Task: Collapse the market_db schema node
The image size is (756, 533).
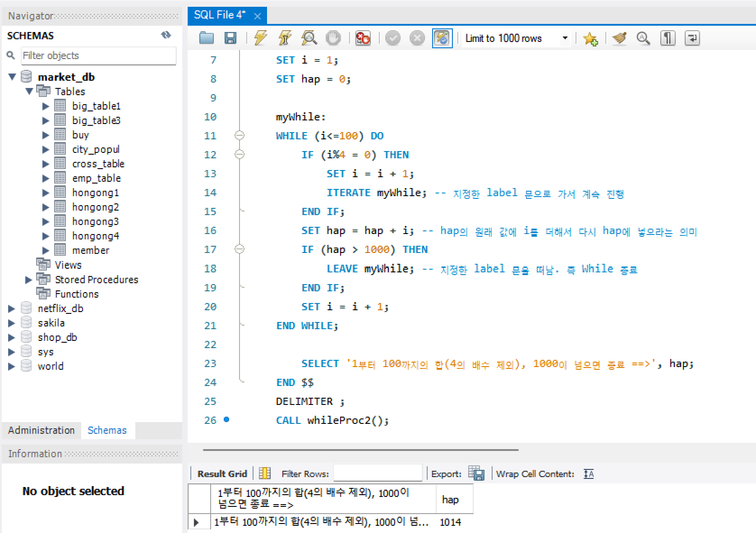Action: 12,77
